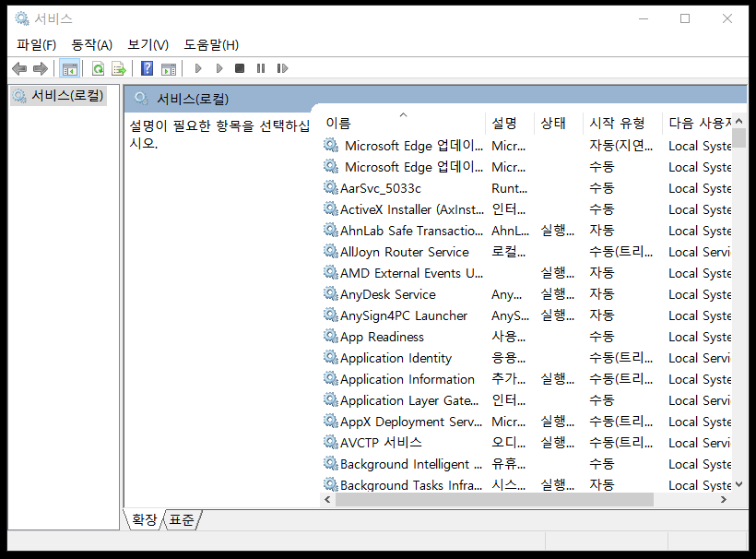Click 실행... status of AnySign4PC Launcher
The image size is (756, 559).
coord(558,315)
